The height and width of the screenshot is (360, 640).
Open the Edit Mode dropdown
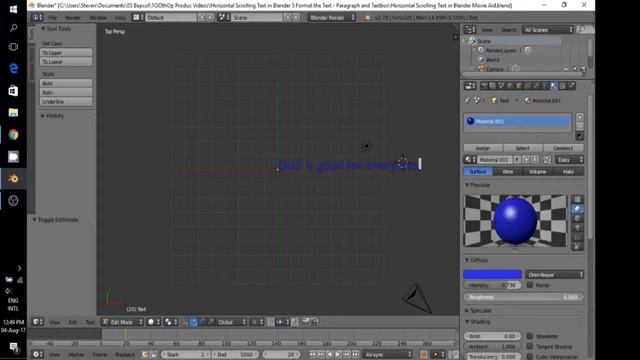click(122, 322)
